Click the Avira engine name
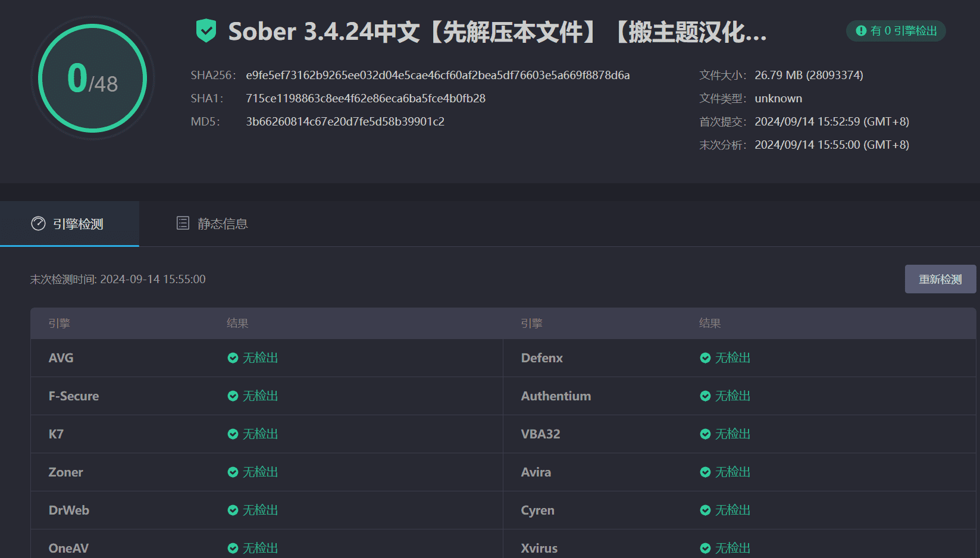This screenshot has width=980, height=558. [536, 472]
